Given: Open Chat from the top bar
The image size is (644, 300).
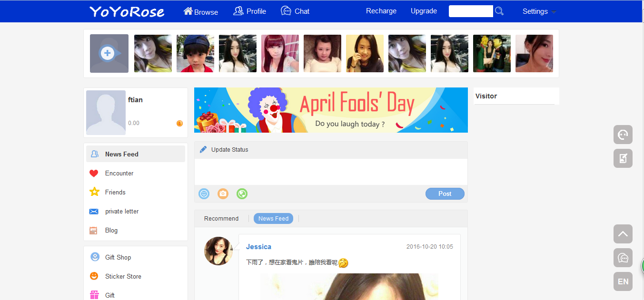Looking at the screenshot, I should tap(295, 11).
